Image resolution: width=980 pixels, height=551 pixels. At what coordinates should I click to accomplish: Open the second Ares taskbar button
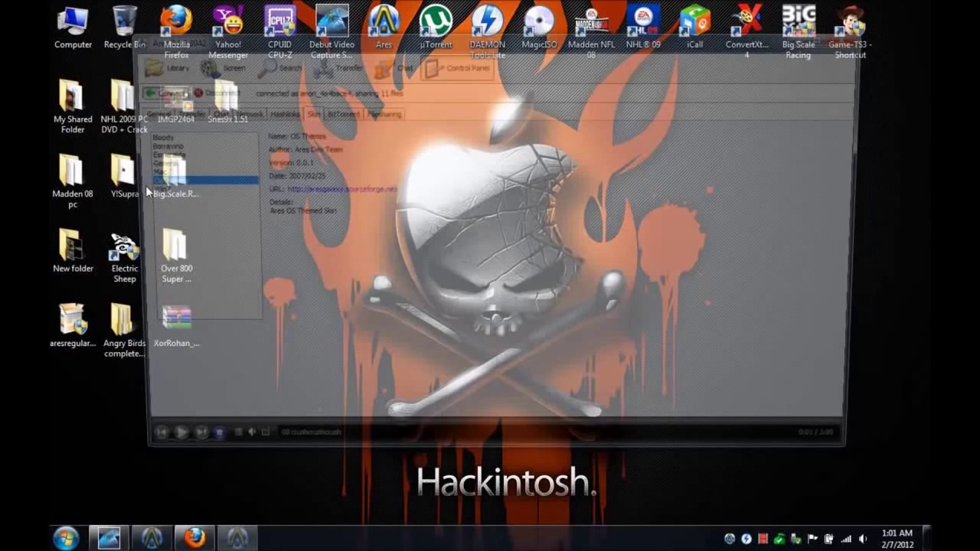coord(237,538)
